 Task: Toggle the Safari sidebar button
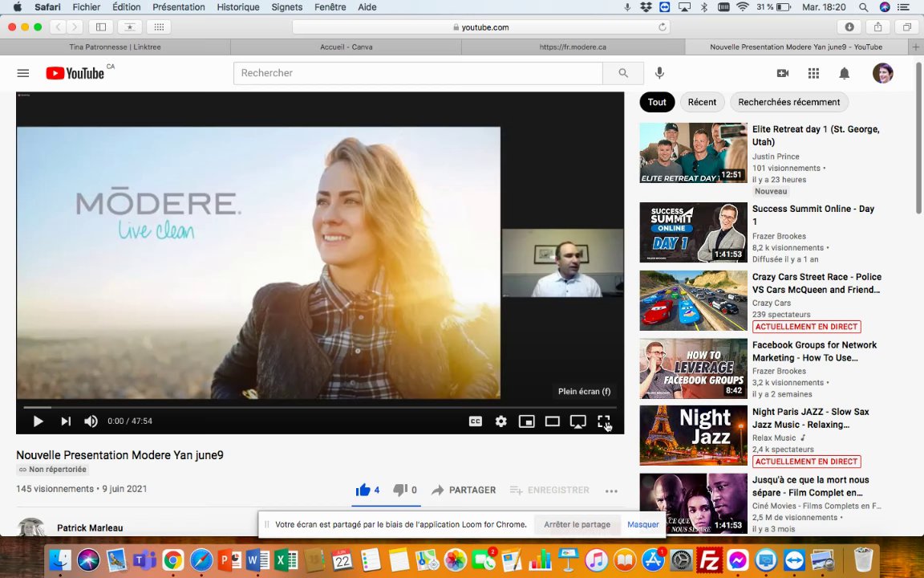coord(101,27)
